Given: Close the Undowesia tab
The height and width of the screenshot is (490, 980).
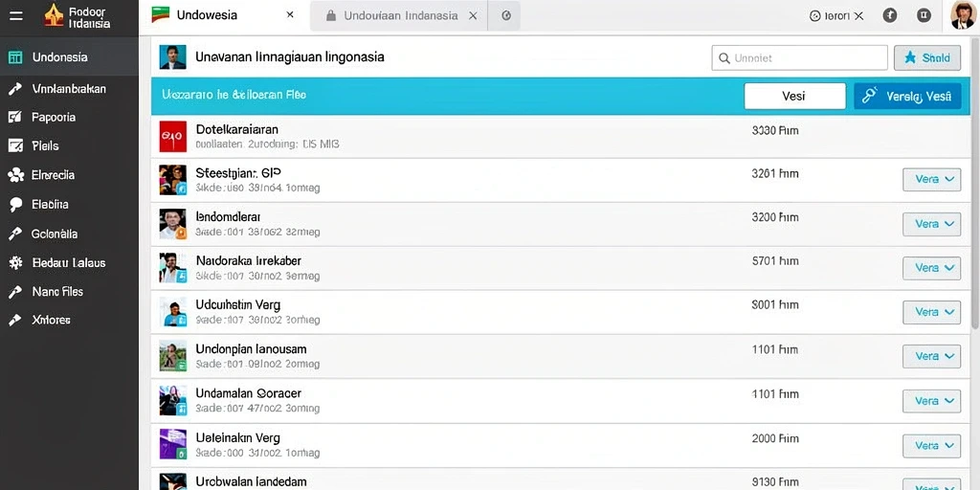Looking at the screenshot, I should tap(290, 15).
